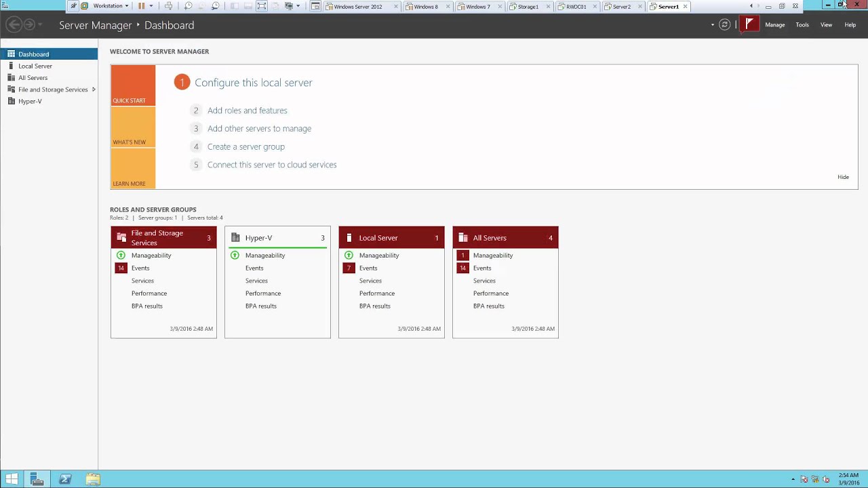Launch PowerShell from the taskbar

[x=65, y=479]
